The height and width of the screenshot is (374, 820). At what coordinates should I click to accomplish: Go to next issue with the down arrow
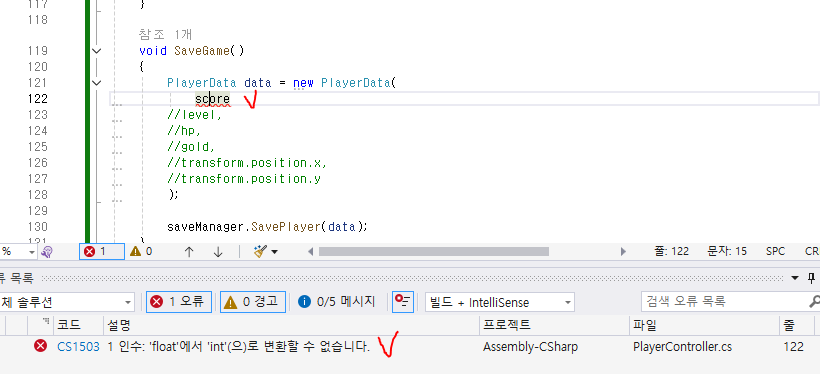pyautogui.click(x=218, y=252)
